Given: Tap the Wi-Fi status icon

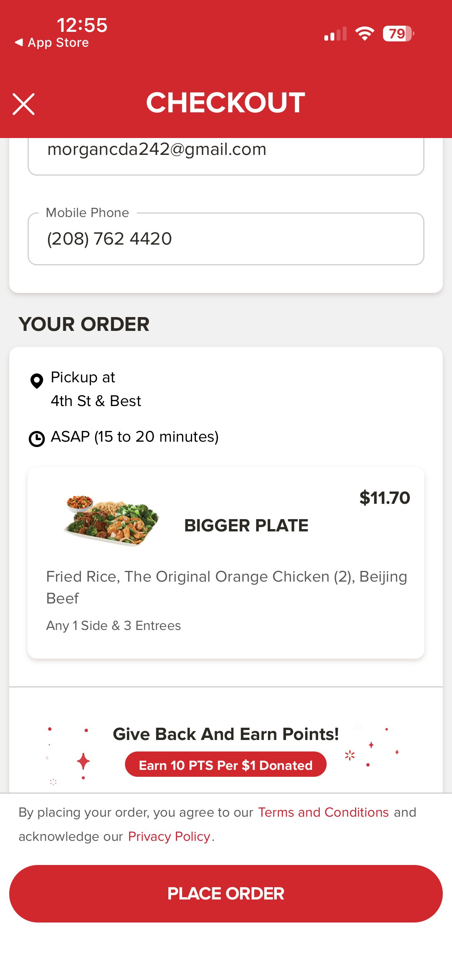Looking at the screenshot, I should tap(365, 34).
